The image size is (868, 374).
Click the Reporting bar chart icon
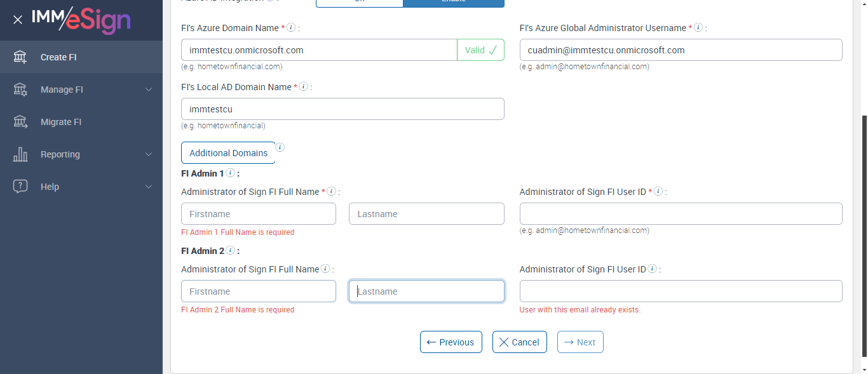(x=20, y=154)
